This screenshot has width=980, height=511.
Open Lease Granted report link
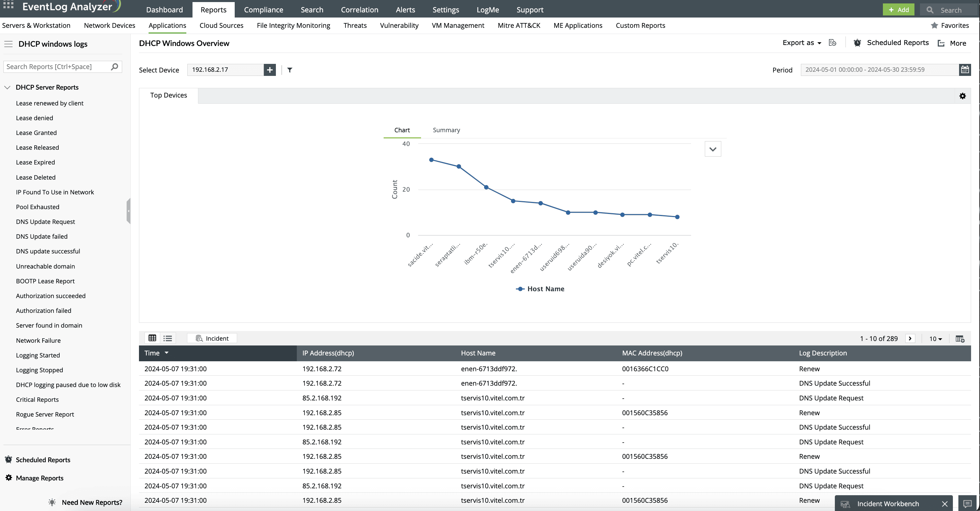click(x=36, y=133)
